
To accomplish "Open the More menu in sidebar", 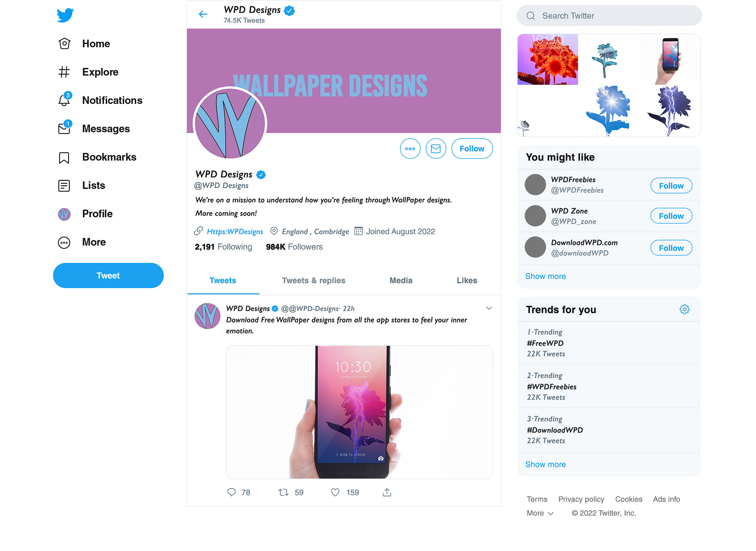I will point(94,242).
